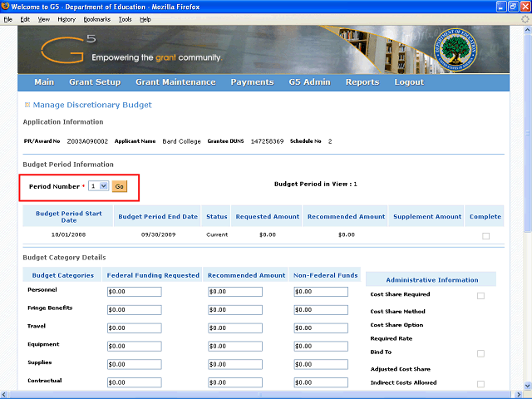Click the Firefox icon in the title bar
The height and width of the screenshot is (399, 532).
click(x=7, y=7)
